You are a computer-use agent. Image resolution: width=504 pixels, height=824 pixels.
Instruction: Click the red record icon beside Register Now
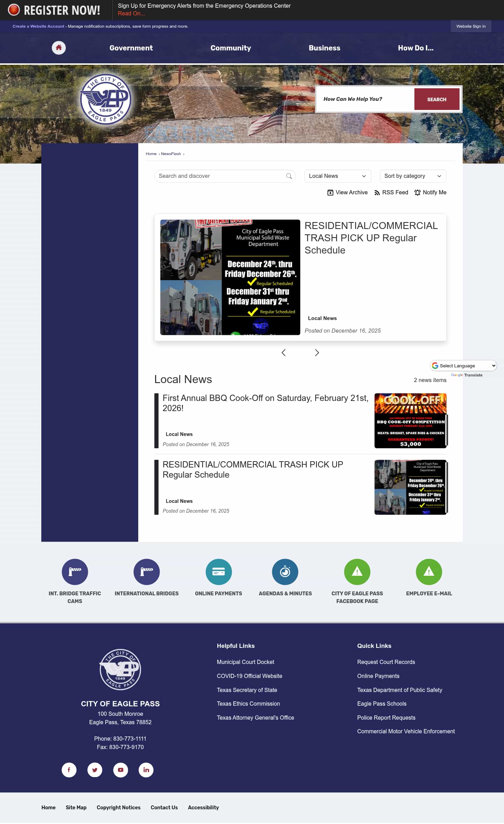(14, 10)
